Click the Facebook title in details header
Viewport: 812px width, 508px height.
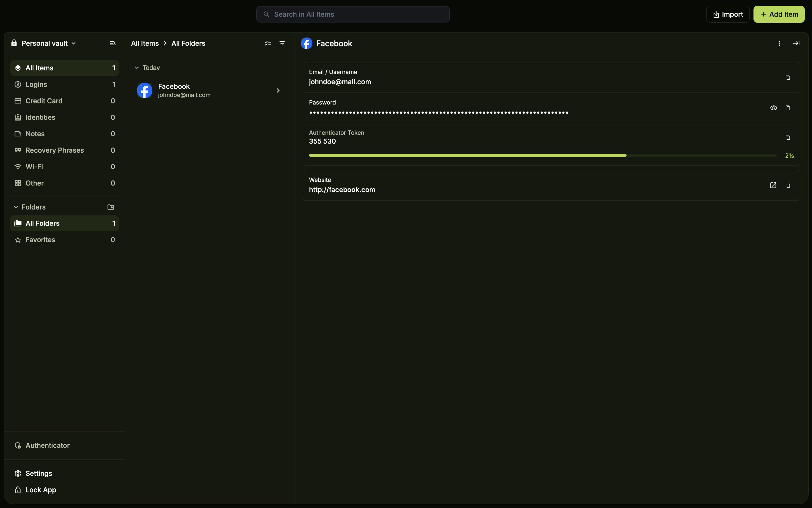point(334,43)
